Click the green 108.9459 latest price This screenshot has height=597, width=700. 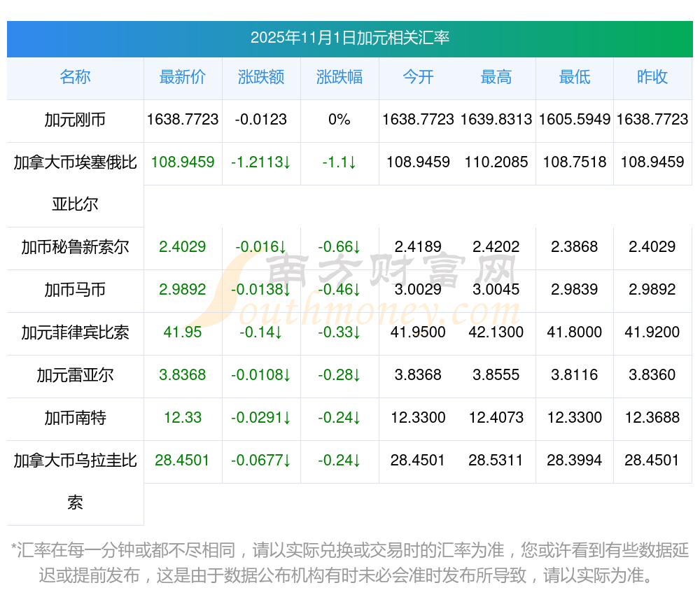click(183, 162)
